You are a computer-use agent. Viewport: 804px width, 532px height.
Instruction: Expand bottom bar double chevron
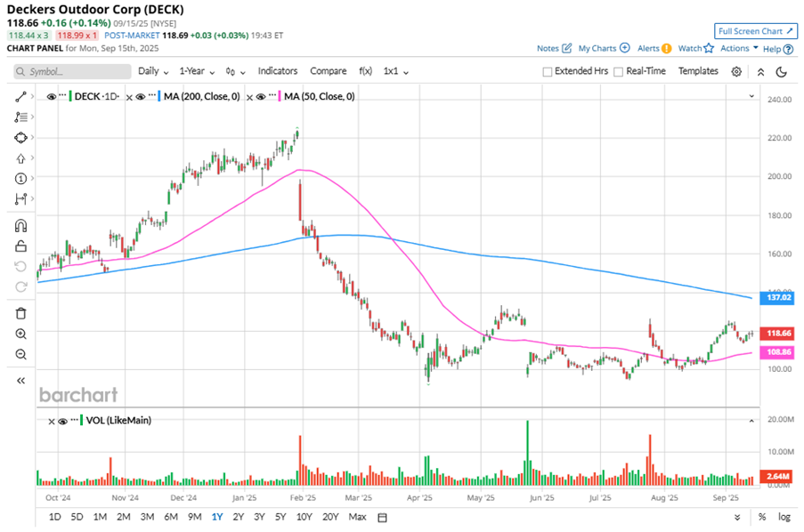(x=737, y=517)
